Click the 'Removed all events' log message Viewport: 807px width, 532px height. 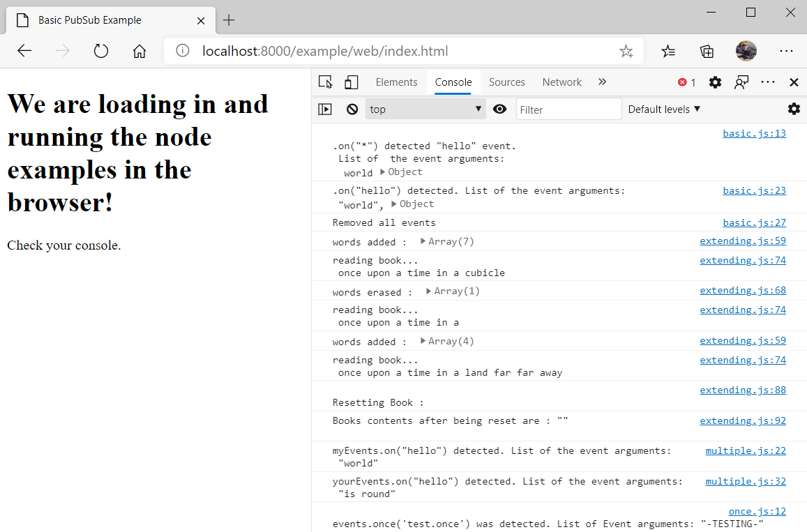click(384, 223)
